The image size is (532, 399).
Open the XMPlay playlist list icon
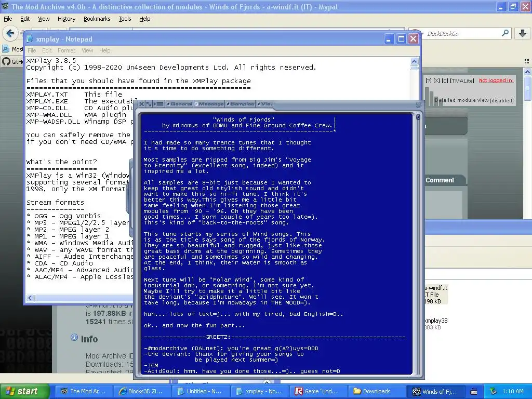pos(158,104)
